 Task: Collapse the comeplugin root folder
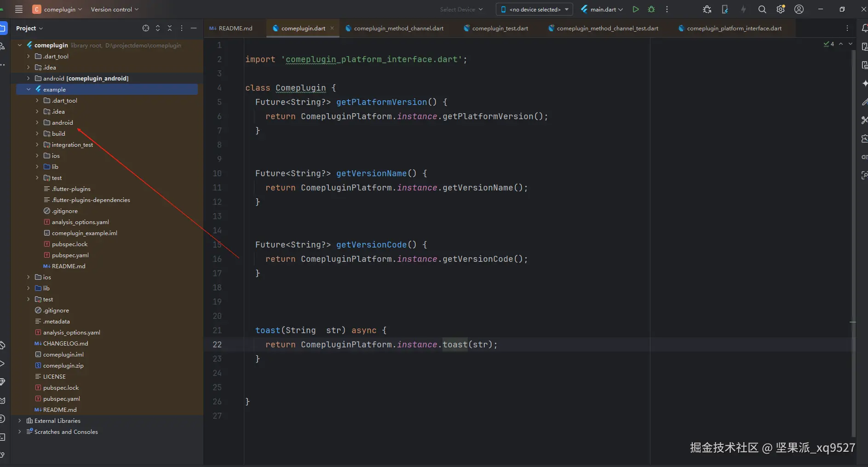coord(20,45)
